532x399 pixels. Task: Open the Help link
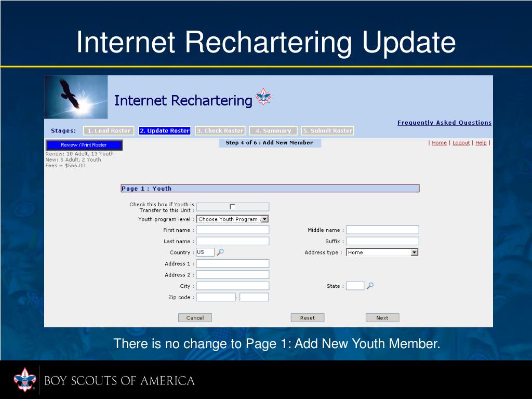pyautogui.click(x=481, y=143)
